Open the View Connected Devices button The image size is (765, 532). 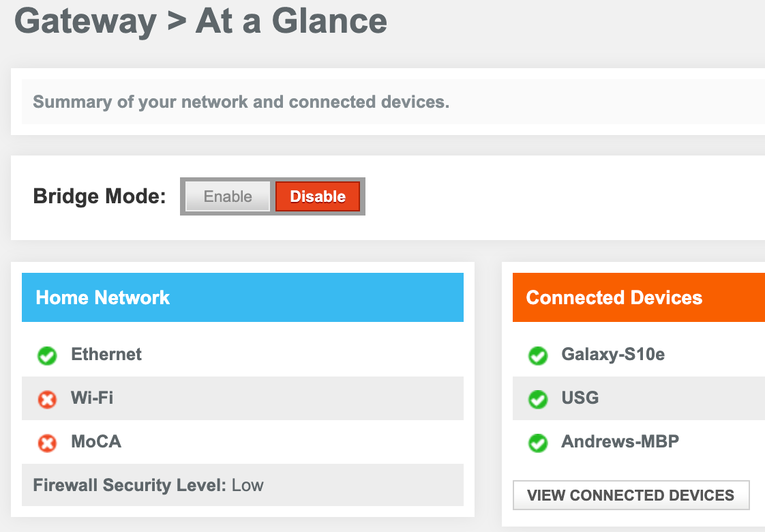point(631,495)
